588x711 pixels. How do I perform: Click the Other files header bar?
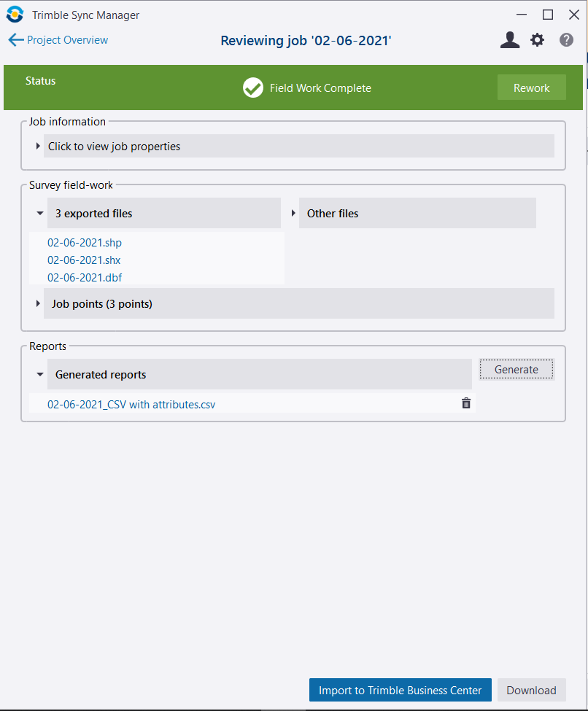pyautogui.click(x=417, y=213)
